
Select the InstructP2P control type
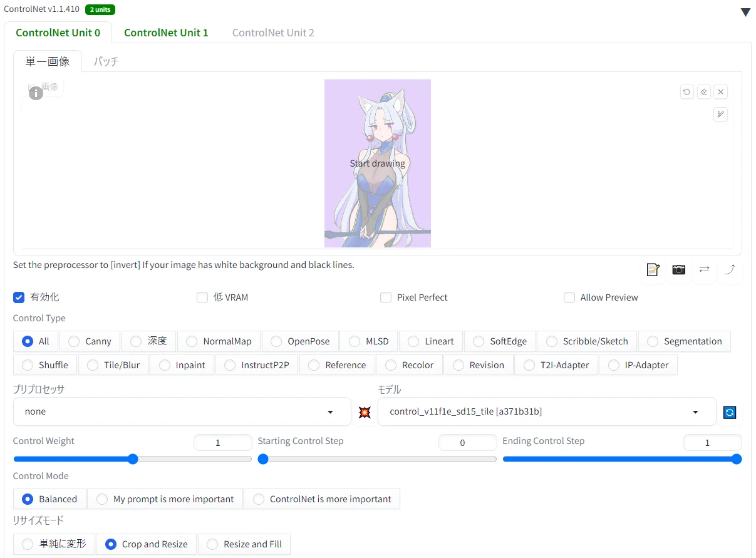pyautogui.click(x=257, y=365)
